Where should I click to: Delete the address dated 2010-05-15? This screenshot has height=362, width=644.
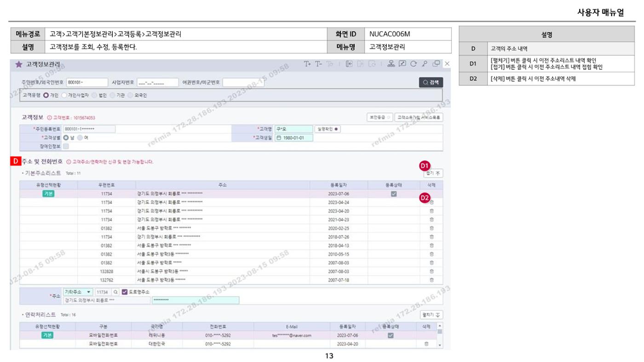[431, 254]
